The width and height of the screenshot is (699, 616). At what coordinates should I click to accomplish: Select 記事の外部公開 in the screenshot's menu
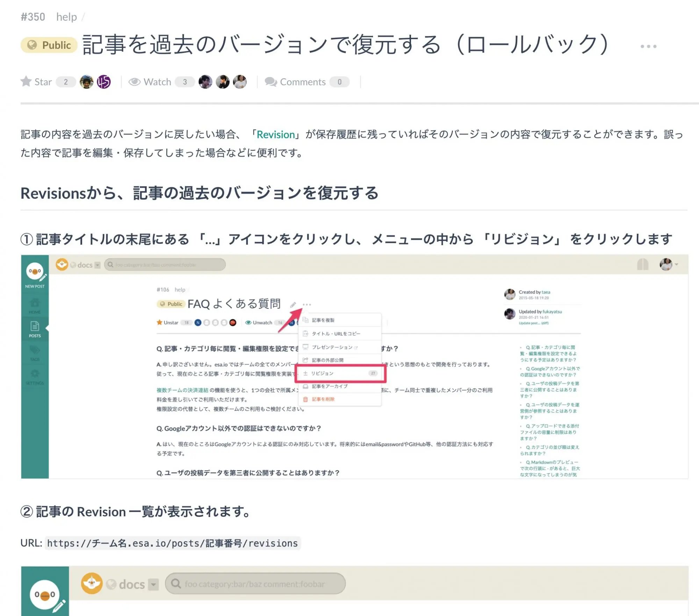point(340,360)
